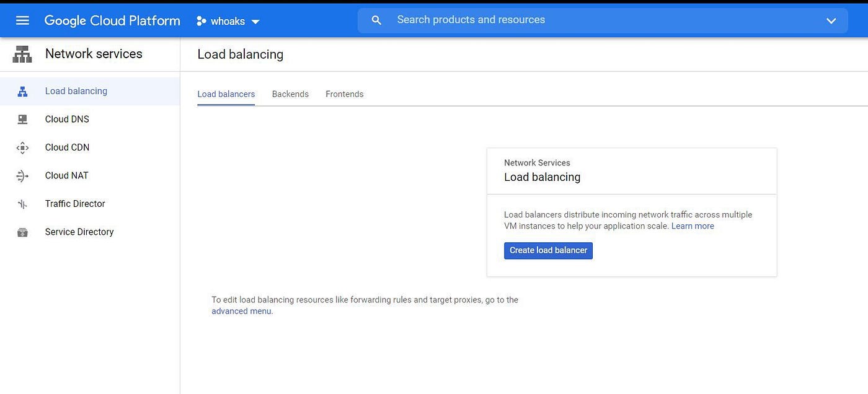
Task: Click the Network services hierarchy icon
Action: click(22, 55)
